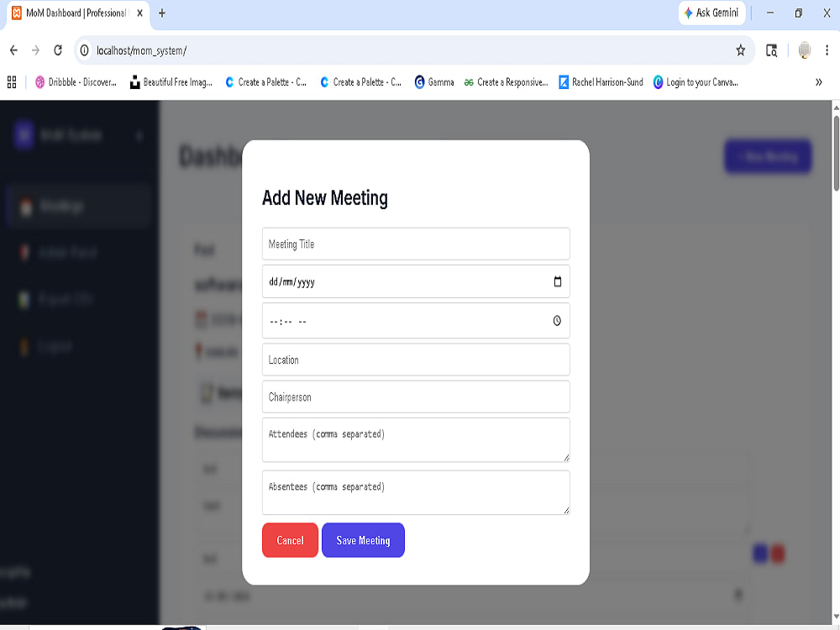Click the address bar URL

[141, 50]
